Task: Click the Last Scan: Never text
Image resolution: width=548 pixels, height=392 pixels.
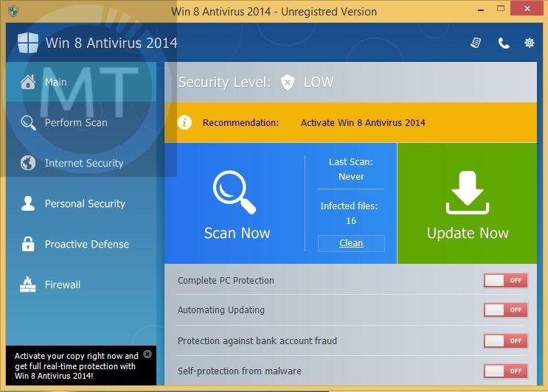Action: click(351, 169)
